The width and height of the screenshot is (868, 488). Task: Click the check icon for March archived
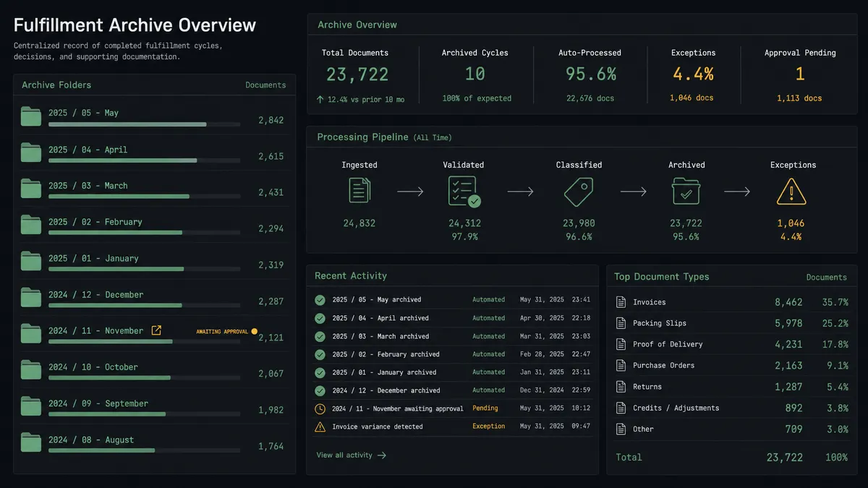tap(320, 336)
